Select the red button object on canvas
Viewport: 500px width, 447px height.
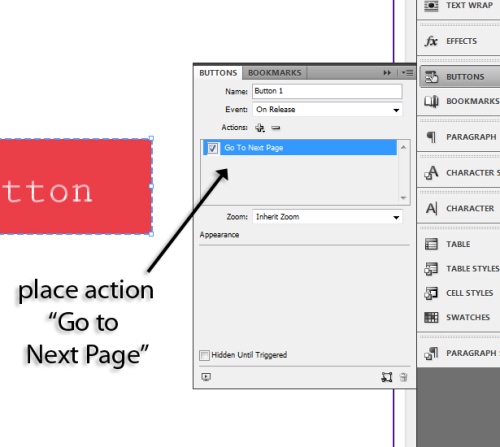[76, 187]
